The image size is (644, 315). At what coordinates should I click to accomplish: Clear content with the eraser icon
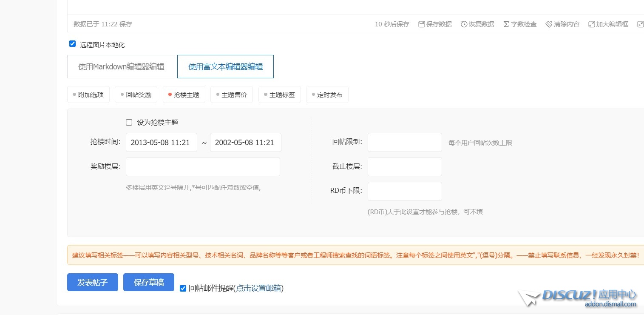[x=549, y=24]
